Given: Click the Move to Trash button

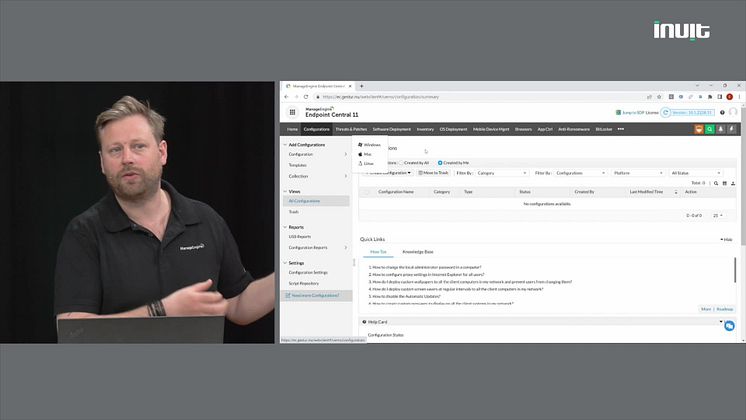Looking at the screenshot, I should coord(433,173).
